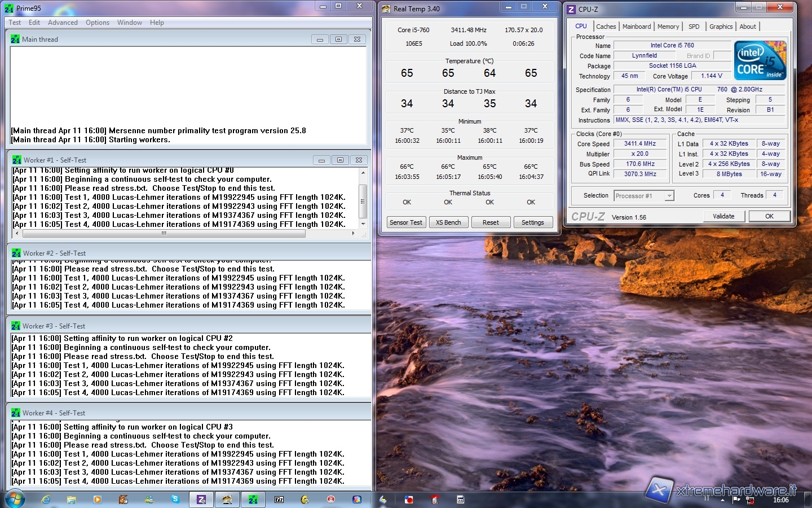The height and width of the screenshot is (508, 812).
Task: Select CPU-Z taskbar icon
Action: [201, 500]
